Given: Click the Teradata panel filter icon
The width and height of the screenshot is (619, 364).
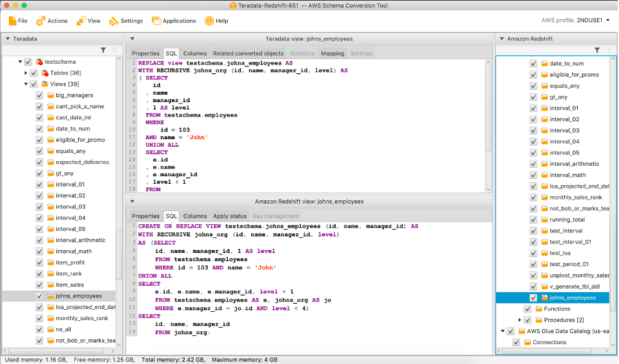Looking at the screenshot, I should tap(103, 50).
